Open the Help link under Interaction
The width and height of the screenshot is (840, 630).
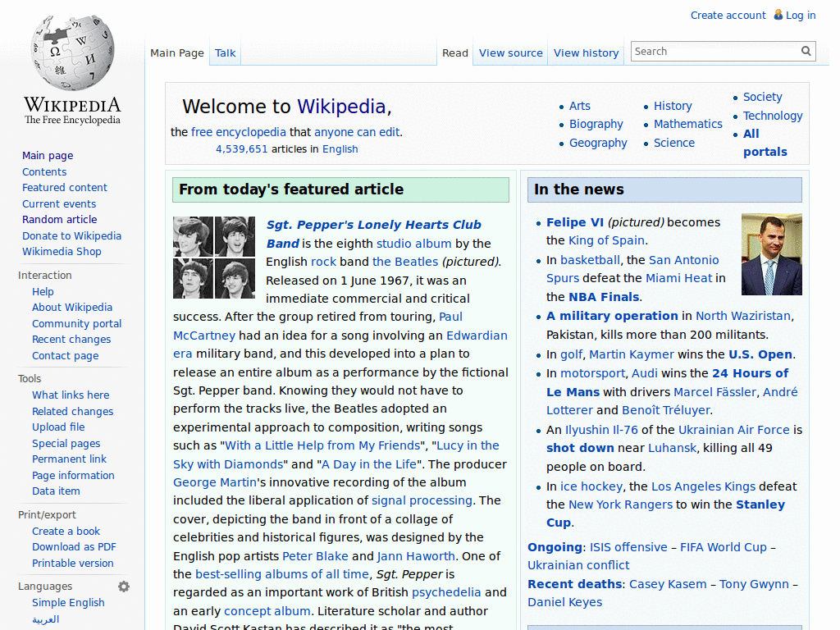43,292
